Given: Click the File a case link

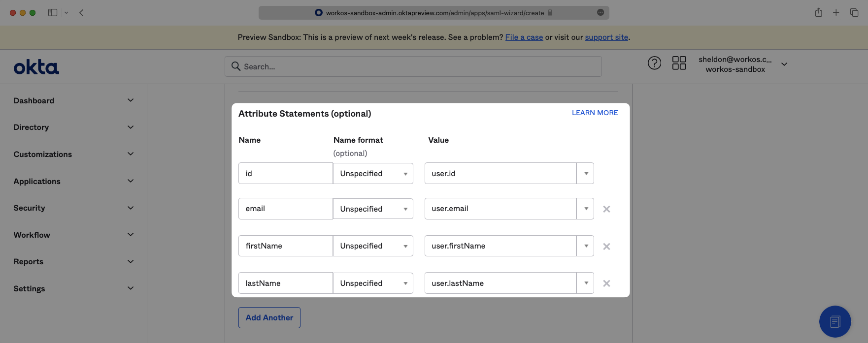Looking at the screenshot, I should pyautogui.click(x=524, y=37).
